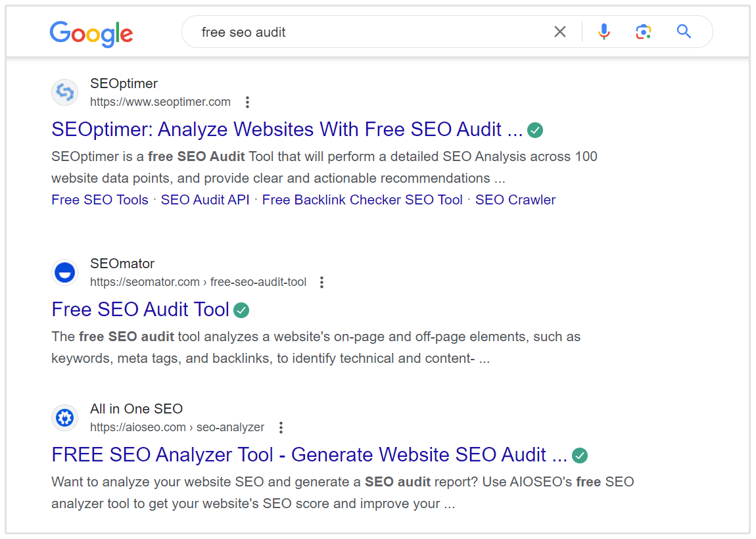
Task: Click the verified badge on the AIOSEO result
Action: (x=580, y=455)
